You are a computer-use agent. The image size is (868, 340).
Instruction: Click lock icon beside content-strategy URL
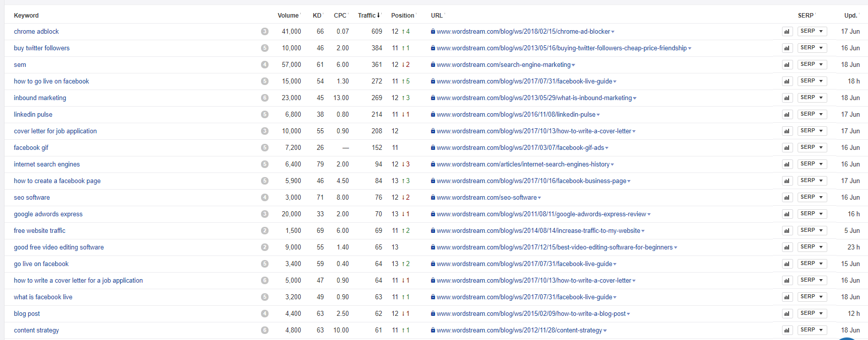pos(433,330)
